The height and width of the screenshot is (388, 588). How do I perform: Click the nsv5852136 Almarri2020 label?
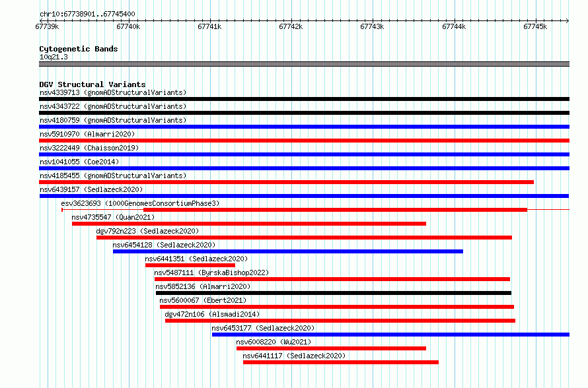coord(203,286)
